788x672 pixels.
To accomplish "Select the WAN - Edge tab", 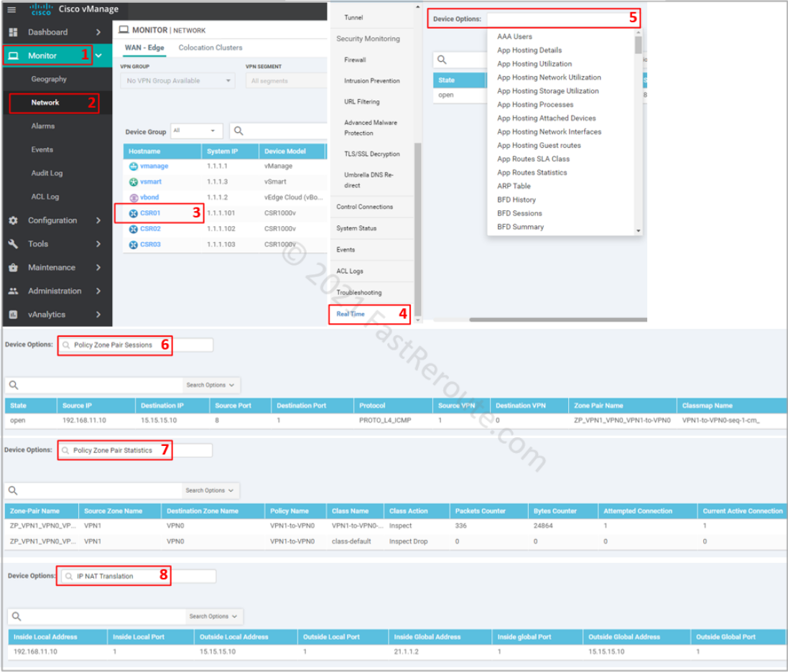I will click(x=145, y=48).
